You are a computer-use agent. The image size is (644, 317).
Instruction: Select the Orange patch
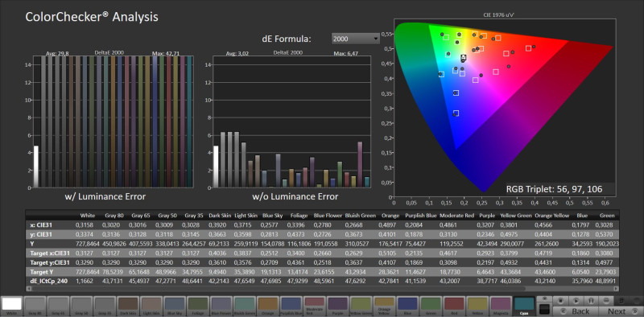click(268, 306)
